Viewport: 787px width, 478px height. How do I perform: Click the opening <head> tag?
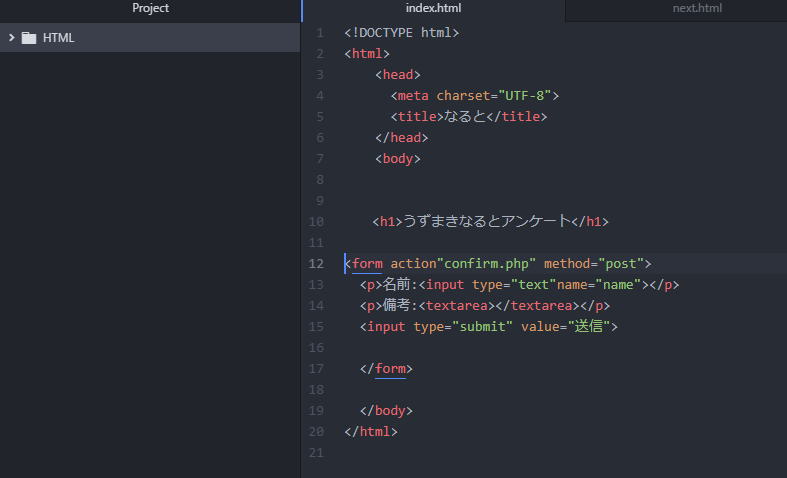(x=398, y=75)
